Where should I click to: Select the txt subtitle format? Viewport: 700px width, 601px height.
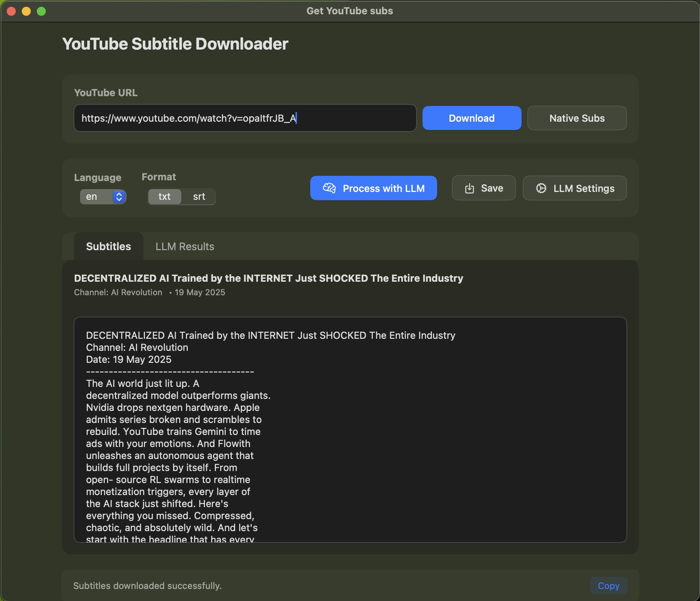[164, 196]
